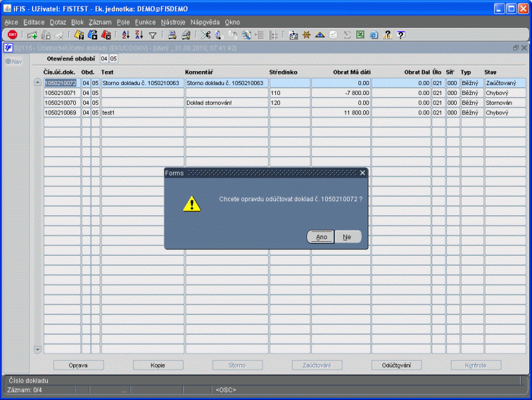Screen dimensions: 532x400
Task: Click the iFIS form icon in document title
Action: tap(8, 48)
